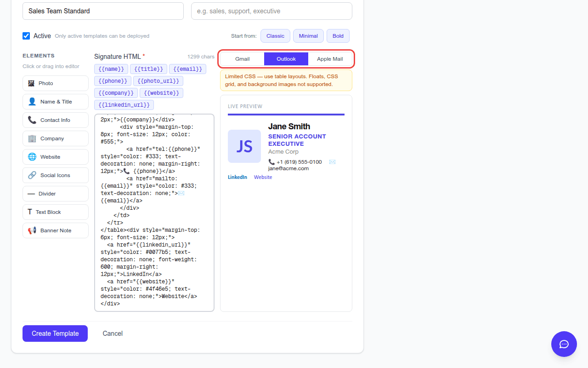The image size is (588, 368).
Task: Switch preview to Gmail tab
Action: click(x=243, y=59)
